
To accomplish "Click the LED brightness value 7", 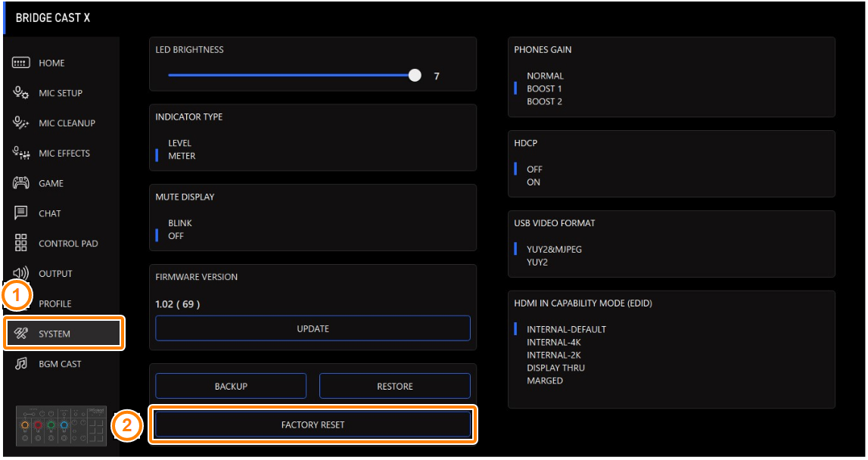I will point(437,76).
